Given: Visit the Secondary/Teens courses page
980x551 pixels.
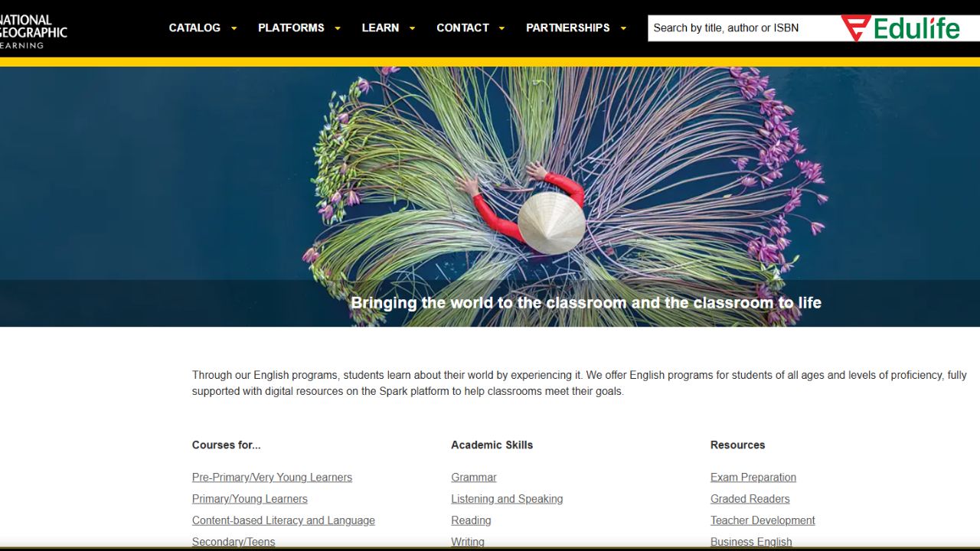Looking at the screenshot, I should [x=233, y=541].
